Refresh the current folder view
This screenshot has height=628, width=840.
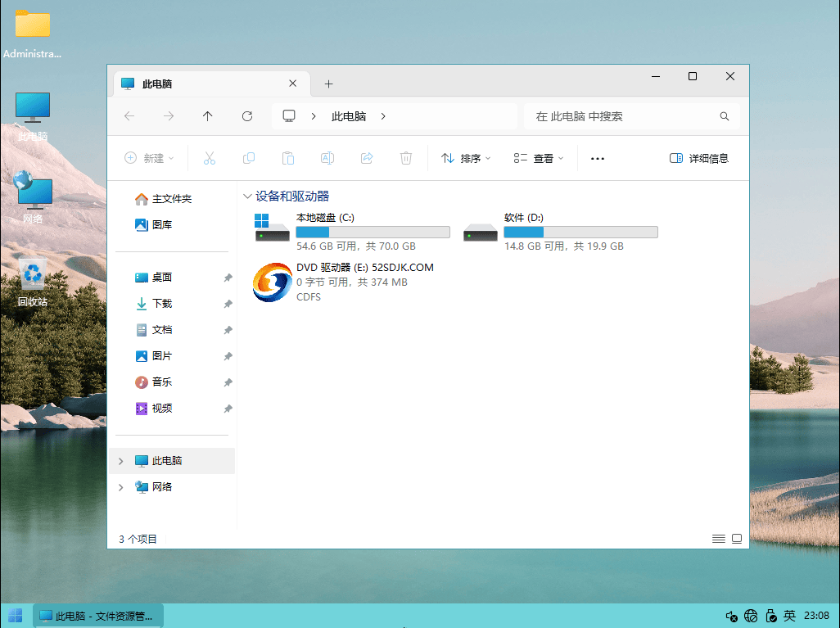(247, 116)
